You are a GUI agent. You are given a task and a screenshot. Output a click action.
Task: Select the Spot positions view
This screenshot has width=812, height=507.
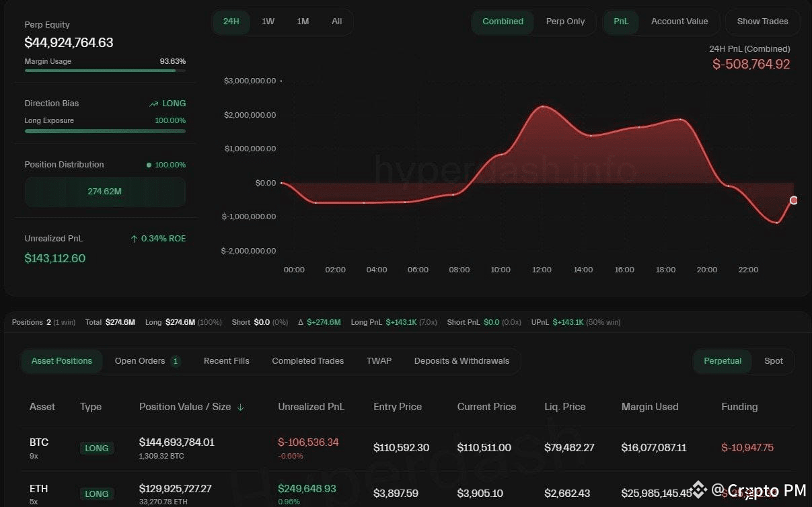click(773, 360)
